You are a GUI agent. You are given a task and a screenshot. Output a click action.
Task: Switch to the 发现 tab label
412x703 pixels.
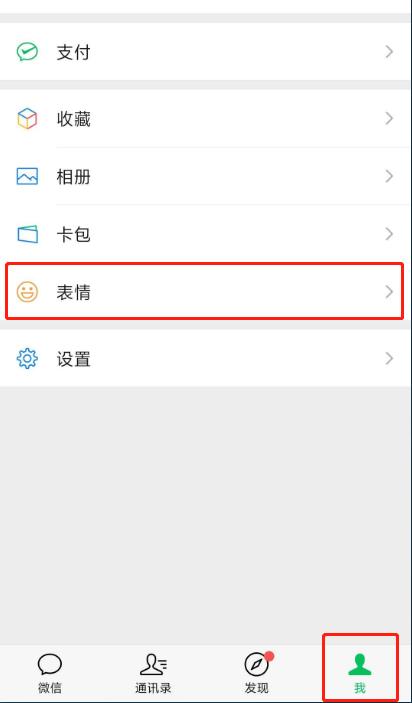coord(256,688)
